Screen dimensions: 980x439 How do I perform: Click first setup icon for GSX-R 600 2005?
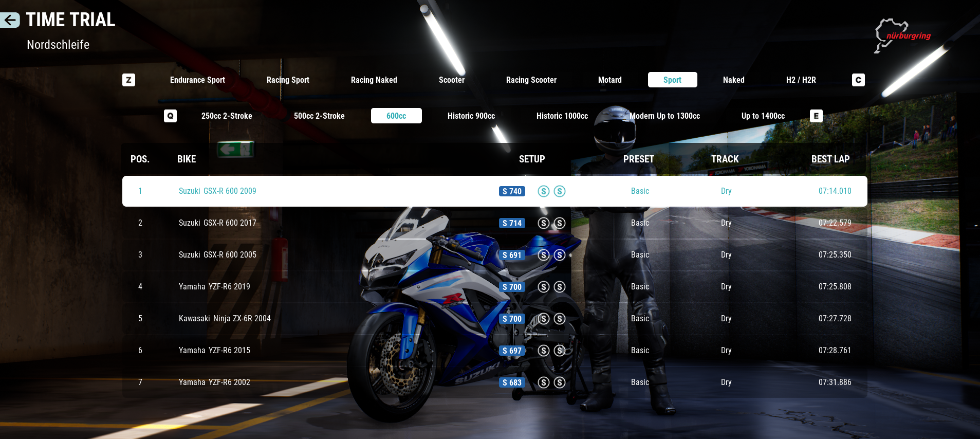click(x=544, y=255)
